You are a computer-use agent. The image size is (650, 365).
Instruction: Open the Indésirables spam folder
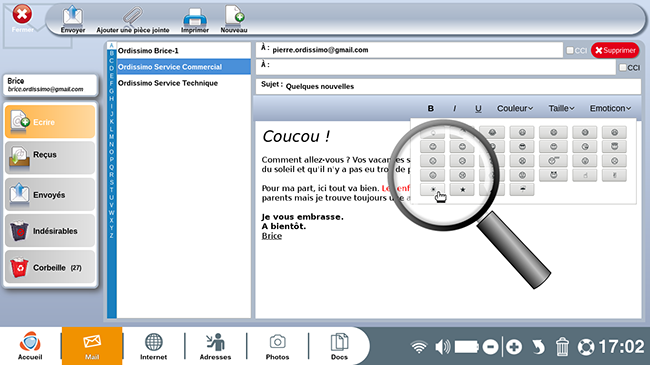[50, 231]
